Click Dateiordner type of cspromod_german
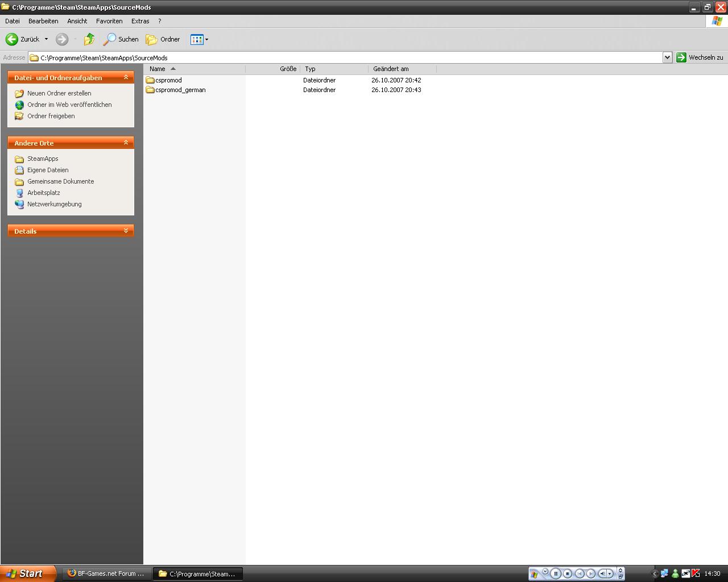The height and width of the screenshot is (582, 728). [x=319, y=90]
